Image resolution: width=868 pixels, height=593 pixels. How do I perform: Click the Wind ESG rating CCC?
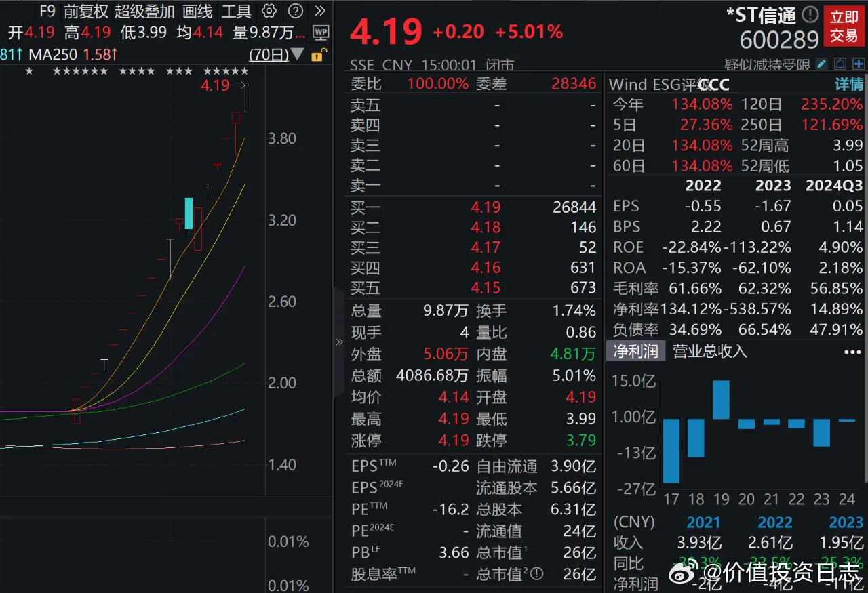714,85
